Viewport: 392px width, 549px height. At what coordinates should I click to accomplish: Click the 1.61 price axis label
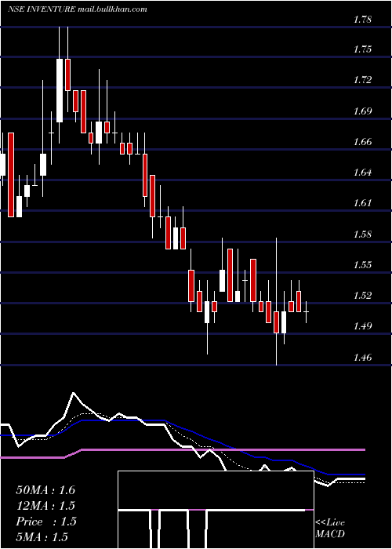point(362,203)
